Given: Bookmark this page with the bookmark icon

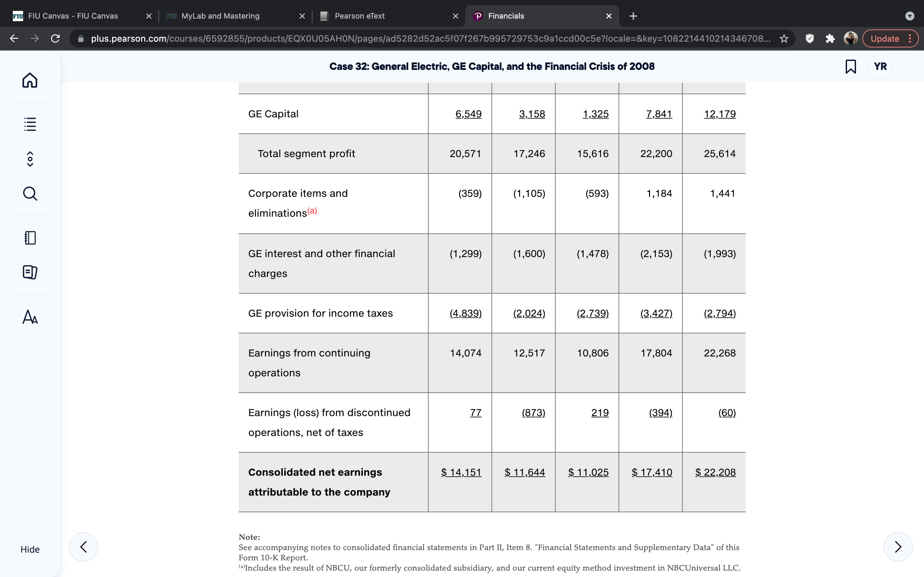Looking at the screenshot, I should (x=850, y=66).
